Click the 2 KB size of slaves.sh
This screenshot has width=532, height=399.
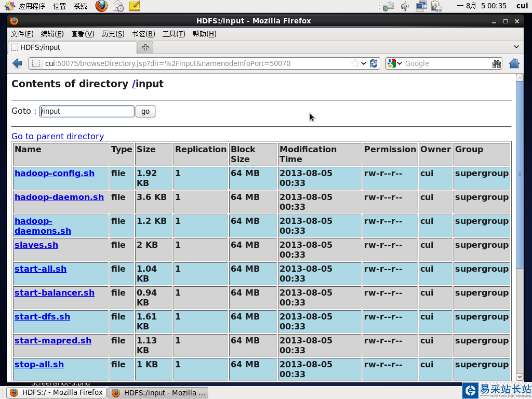[154, 250]
